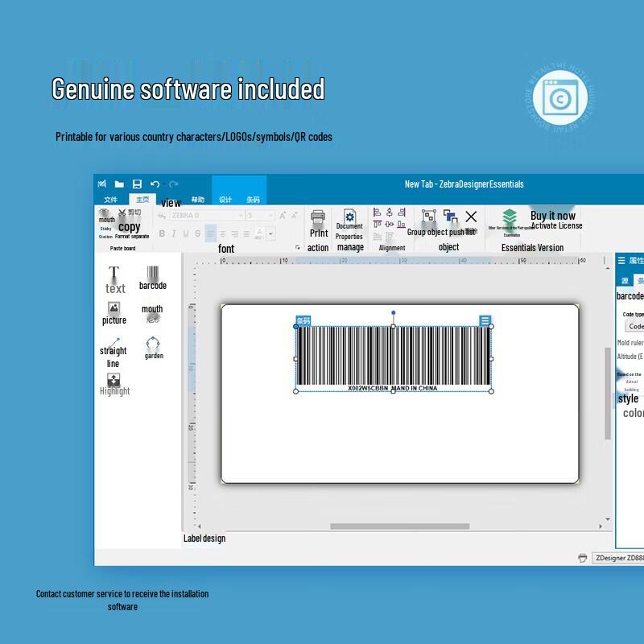Click Align center horizontally icon
Image resolution: width=644 pixels, height=644 pixels.
pyautogui.click(x=390, y=213)
